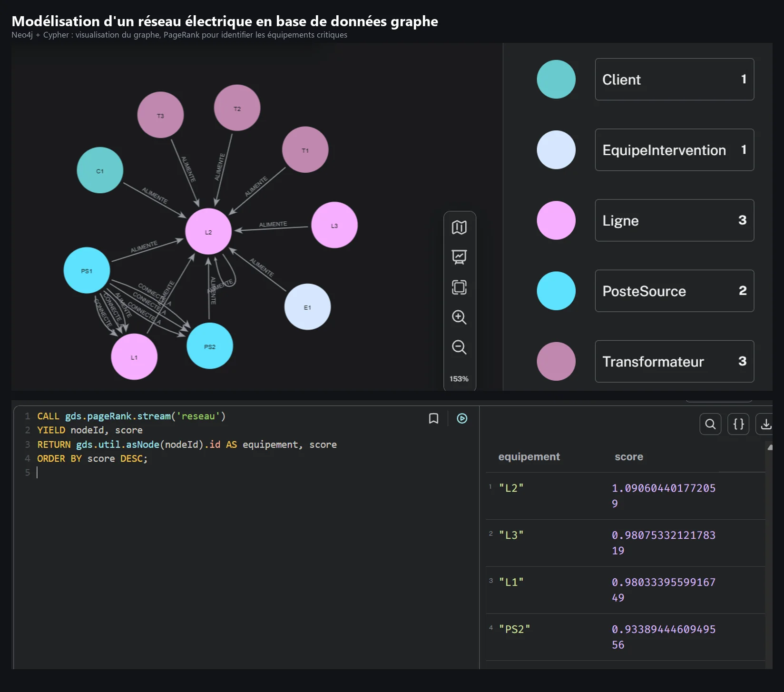Image resolution: width=784 pixels, height=692 pixels.
Task: Click score value 0.98033395599167
Action: (664, 590)
